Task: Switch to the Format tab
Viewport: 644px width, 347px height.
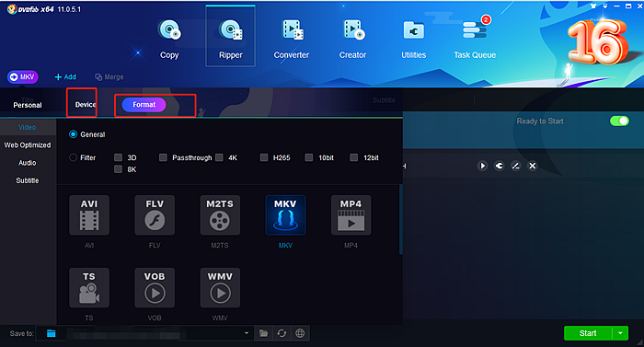Action: 144,105
